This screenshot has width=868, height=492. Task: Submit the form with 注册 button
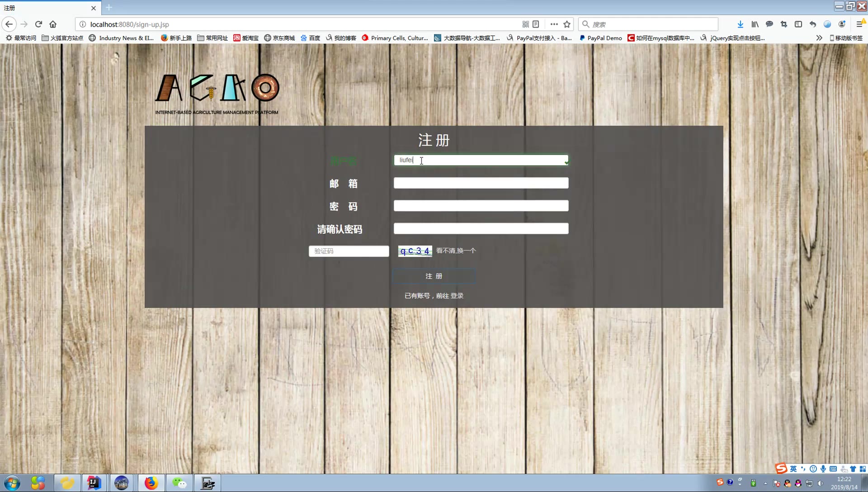coord(434,276)
